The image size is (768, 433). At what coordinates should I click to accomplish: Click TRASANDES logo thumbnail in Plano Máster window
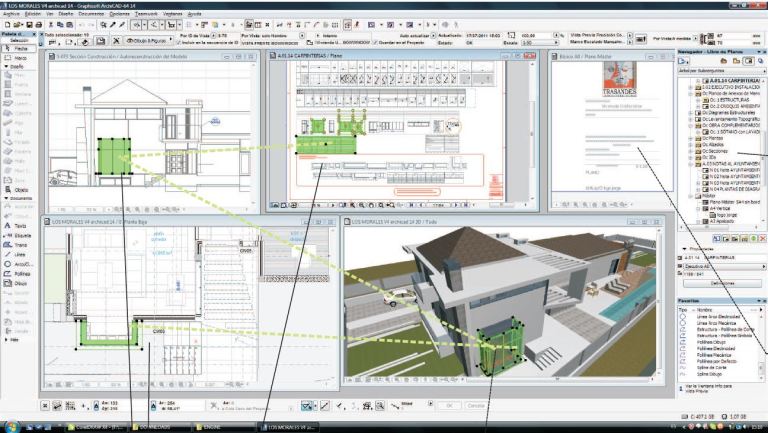[x=619, y=78]
